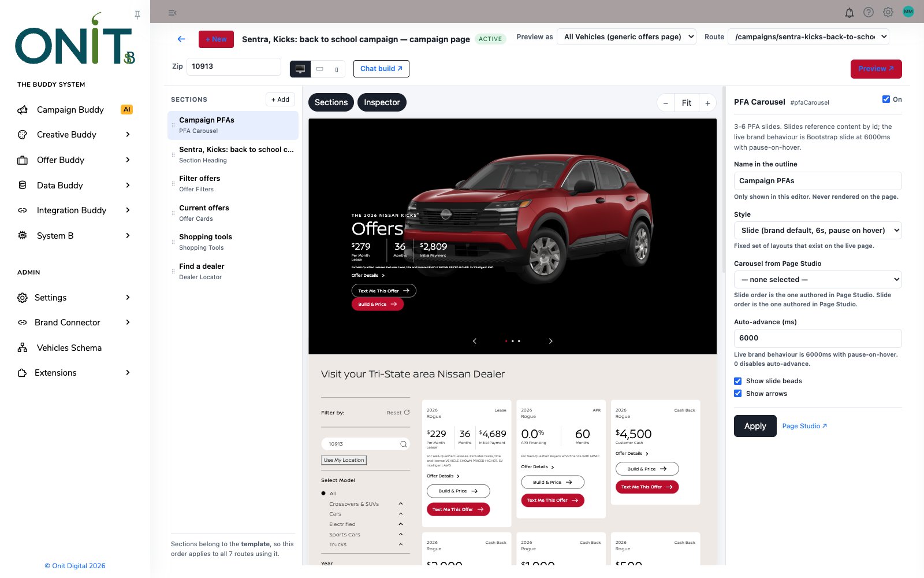Collapse Crossovers & SUVs filter group

pyautogui.click(x=401, y=504)
